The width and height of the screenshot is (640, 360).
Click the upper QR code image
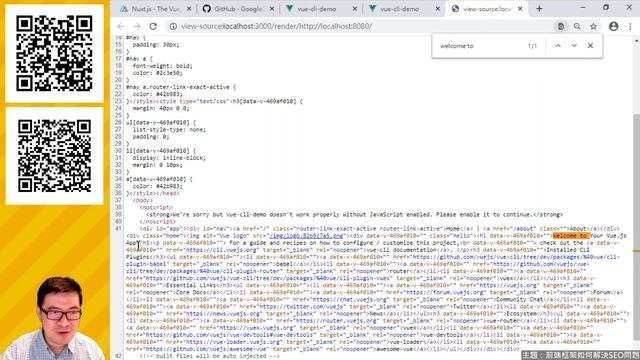(54, 53)
